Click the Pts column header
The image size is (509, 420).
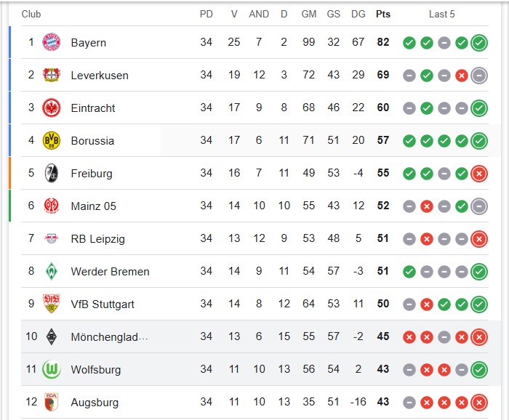pos(383,14)
